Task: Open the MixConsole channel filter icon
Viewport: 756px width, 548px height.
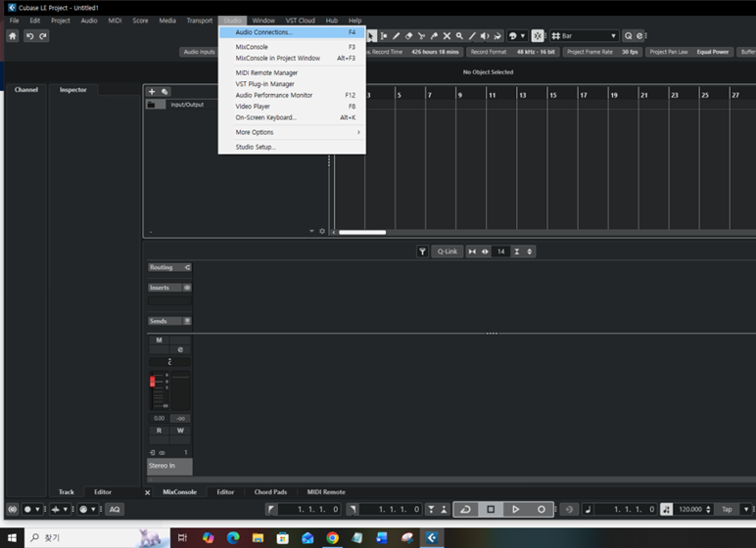Action: [422, 251]
